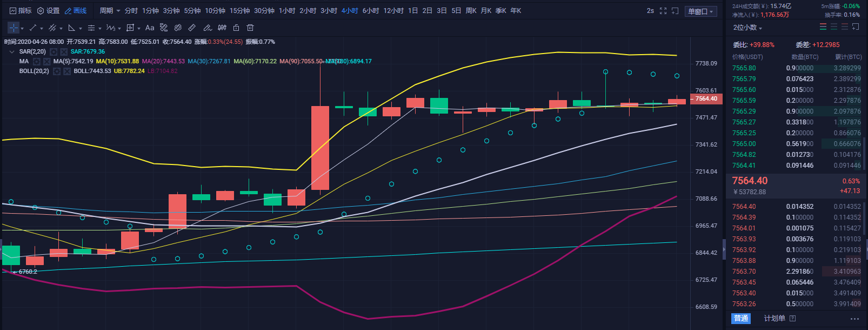868x330 pixels.
Task: Switch chart to 周K interval
Action: tap(471, 11)
